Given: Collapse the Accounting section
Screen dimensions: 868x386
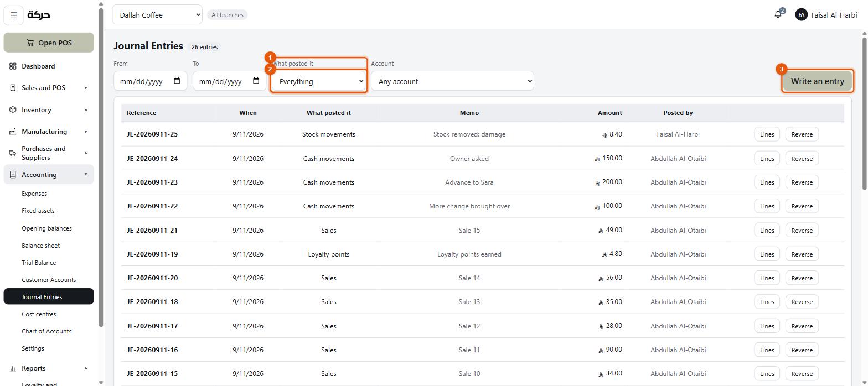Looking at the screenshot, I should [x=49, y=175].
